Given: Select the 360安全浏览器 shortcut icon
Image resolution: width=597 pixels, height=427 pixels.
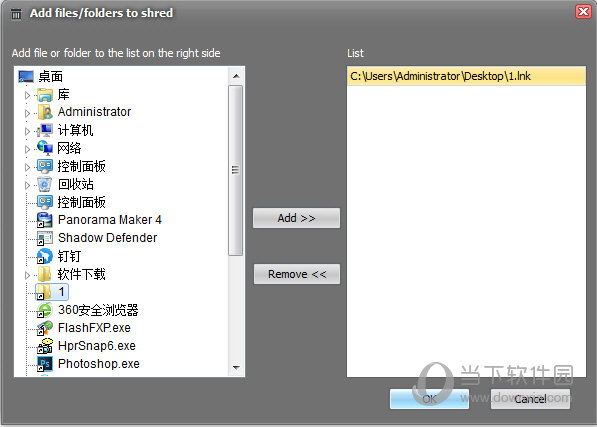Looking at the screenshot, I should tap(45, 310).
